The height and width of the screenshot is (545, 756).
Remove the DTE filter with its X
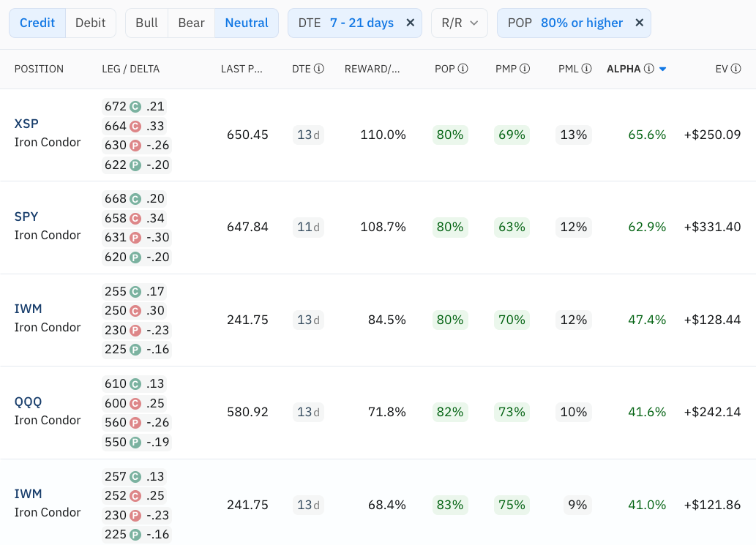coord(411,23)
